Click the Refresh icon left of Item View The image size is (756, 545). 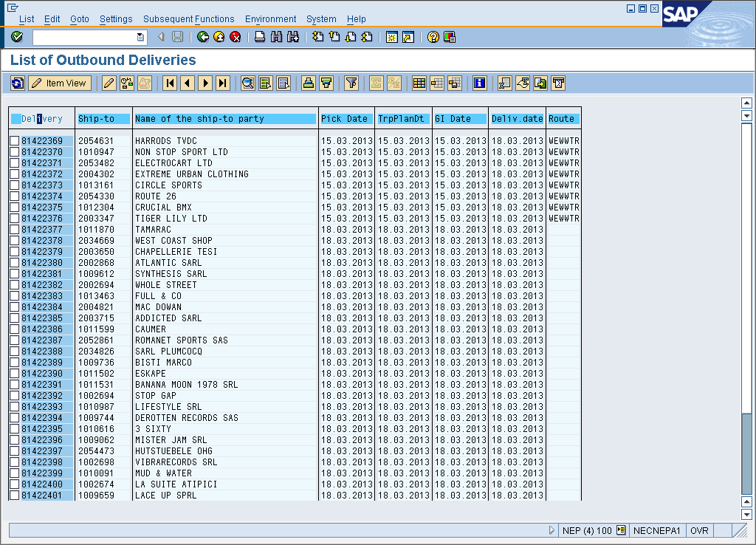(x=18, y=83)
